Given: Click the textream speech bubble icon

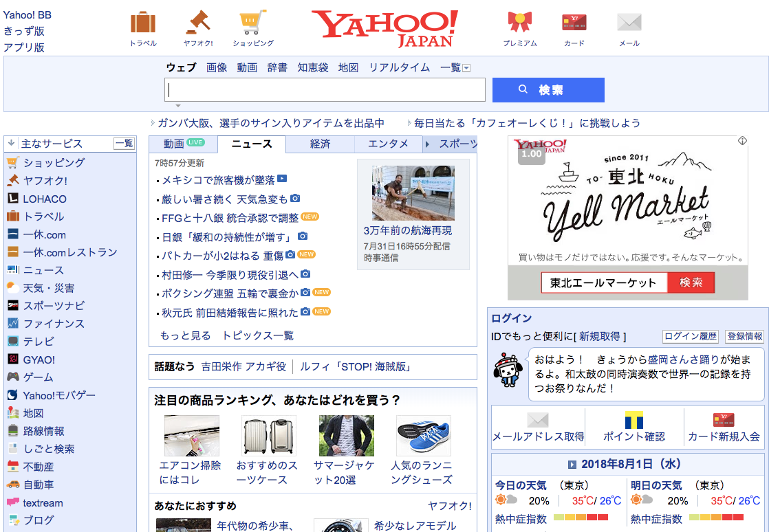Looking at the screenshot, I should 13,502.
